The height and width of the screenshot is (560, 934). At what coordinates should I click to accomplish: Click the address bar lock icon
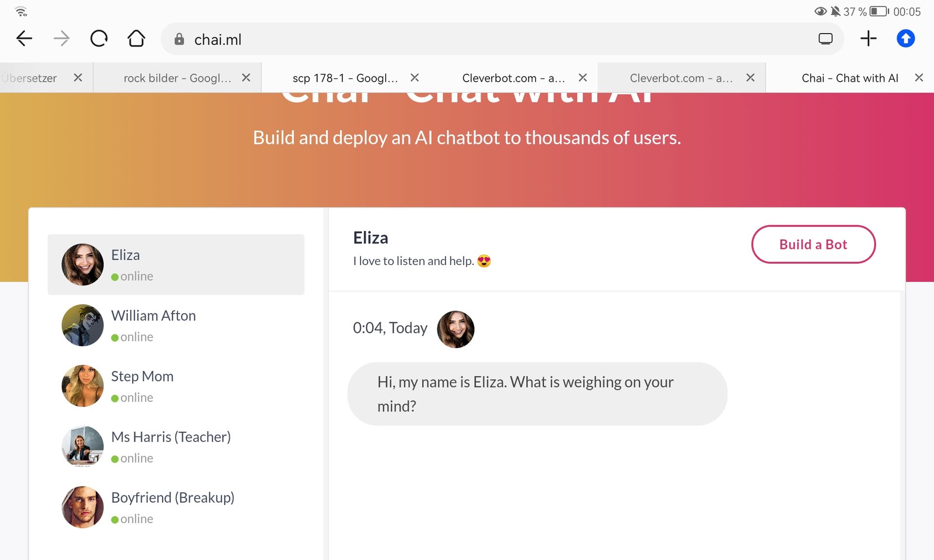[179, 39]
